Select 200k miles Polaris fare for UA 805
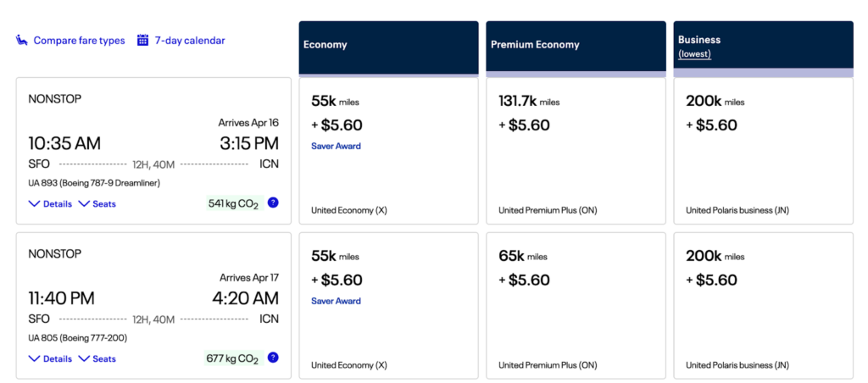Viewport: 868px width, 383px height. 763,305
